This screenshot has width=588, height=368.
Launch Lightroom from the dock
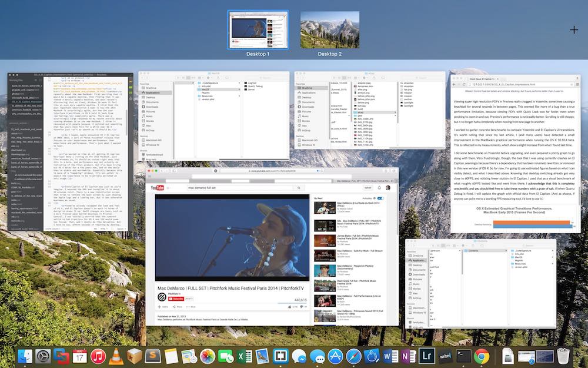click(426, 356)
